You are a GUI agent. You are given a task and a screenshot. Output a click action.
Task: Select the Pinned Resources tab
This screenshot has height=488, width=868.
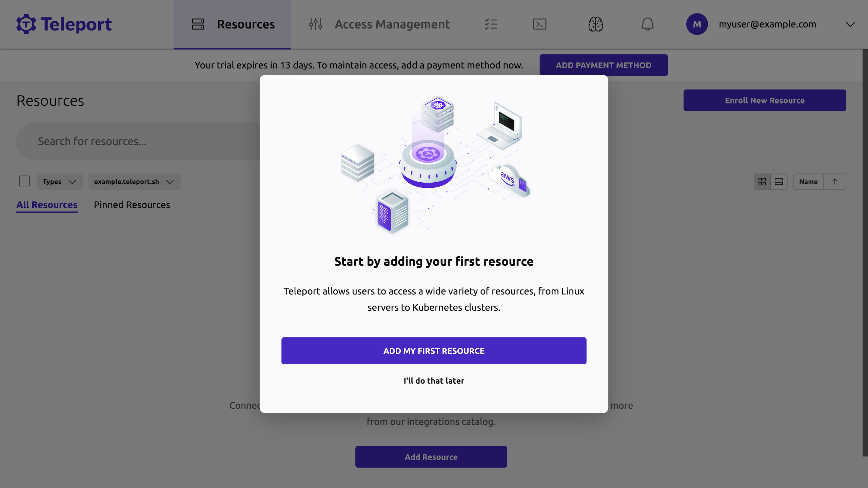132,205
